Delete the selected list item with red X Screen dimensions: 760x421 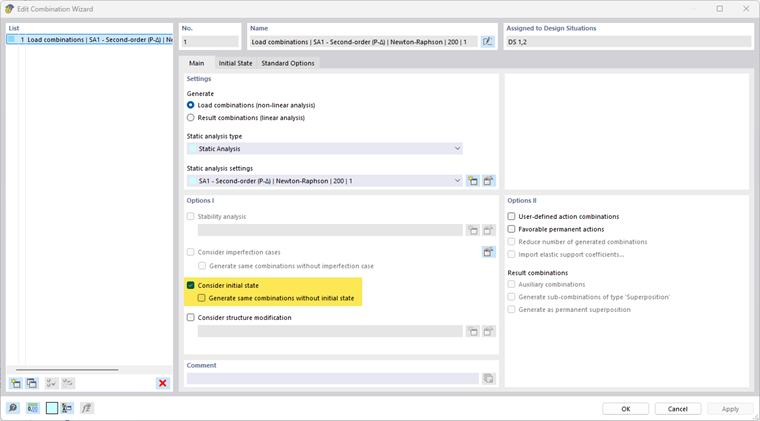click(x=163, y=383)
